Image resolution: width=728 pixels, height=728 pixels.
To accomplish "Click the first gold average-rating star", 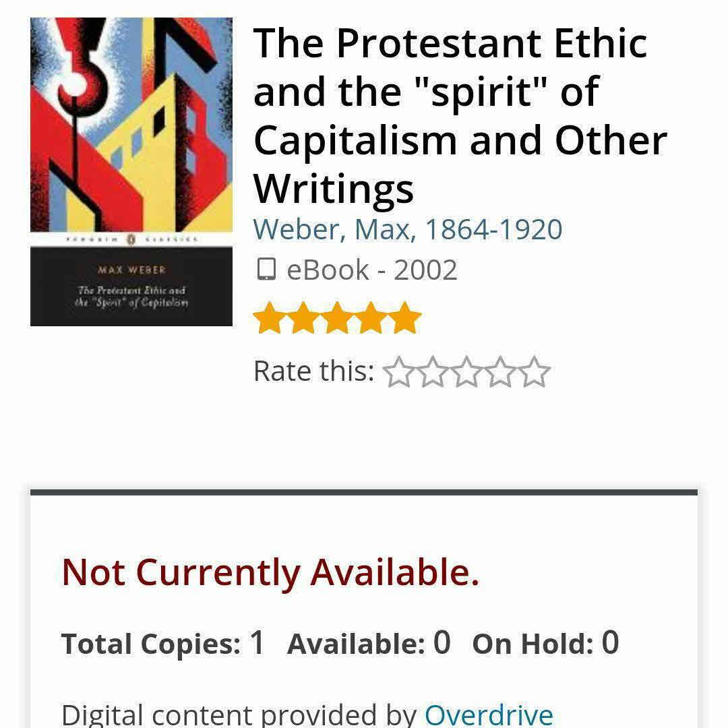I will coord(270,318).
